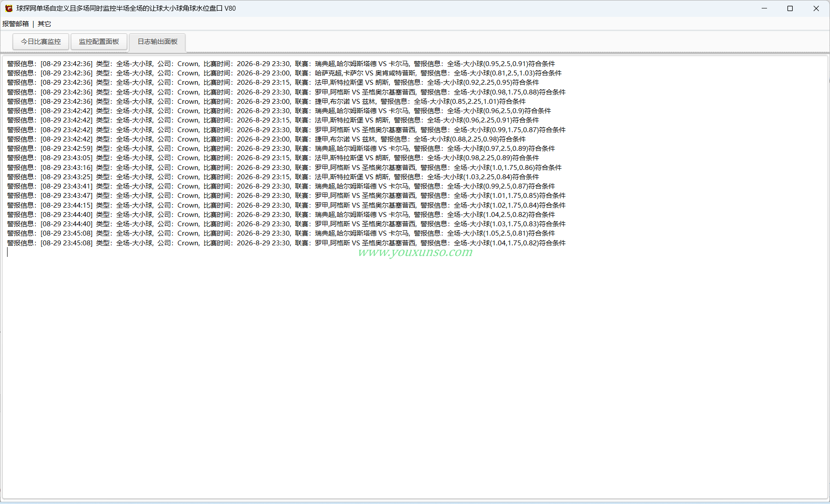Click the log line with 大小球(1.03,2.25,0.84)
Viewport: 830px width, 504px height.
tap(273, 177)
